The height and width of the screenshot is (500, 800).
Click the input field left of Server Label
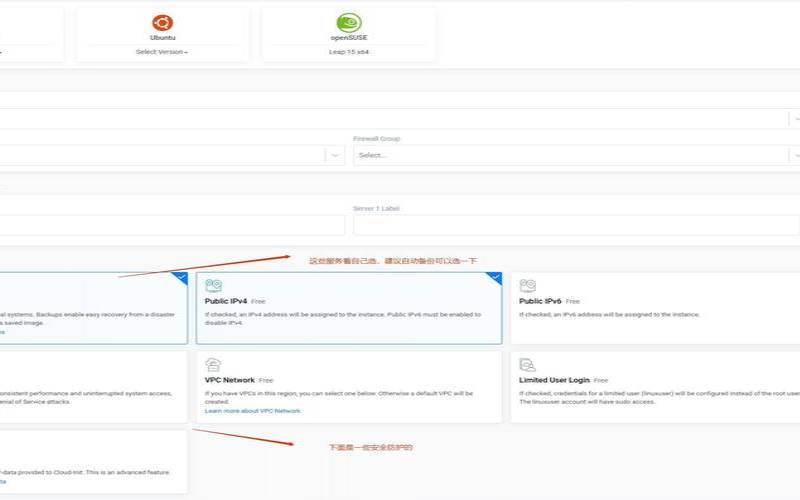point(170,225)
